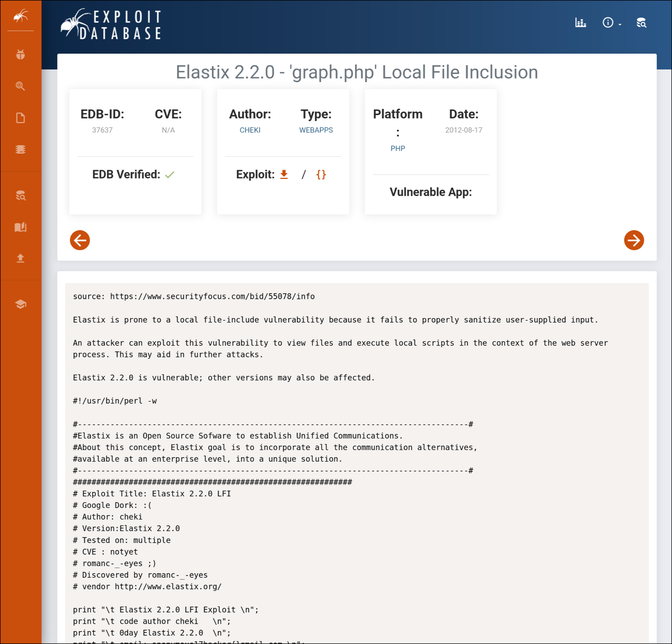Open the SearchSploit Manual book icon
The height and width of the screenshot is (644, 672).
pos(21,227)
